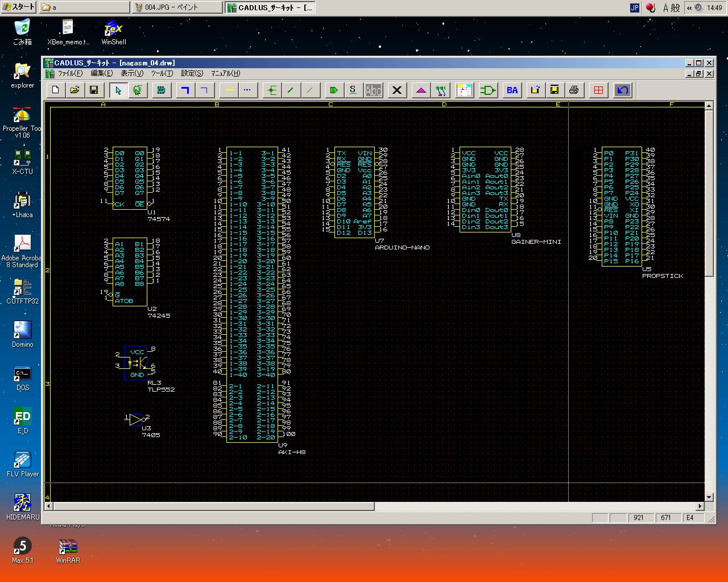Click the vertical scrollbar down arrow
This screenshot has width=728, height=582.
709,497
